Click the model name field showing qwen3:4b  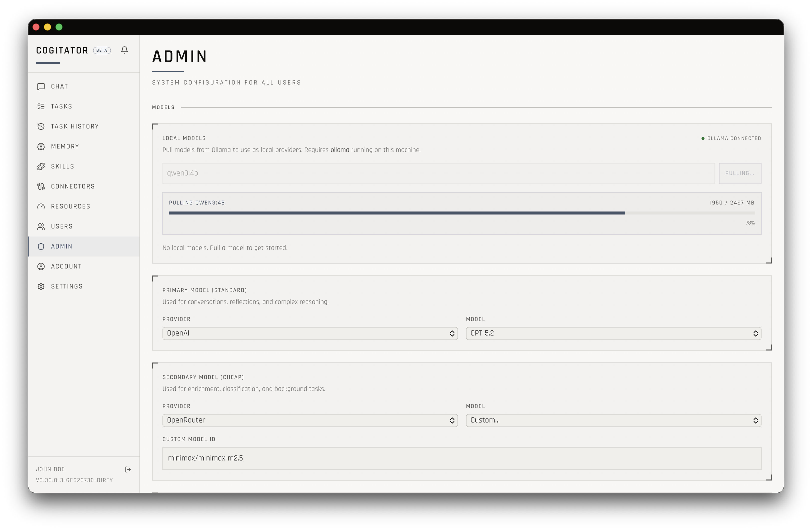(438, 173)
